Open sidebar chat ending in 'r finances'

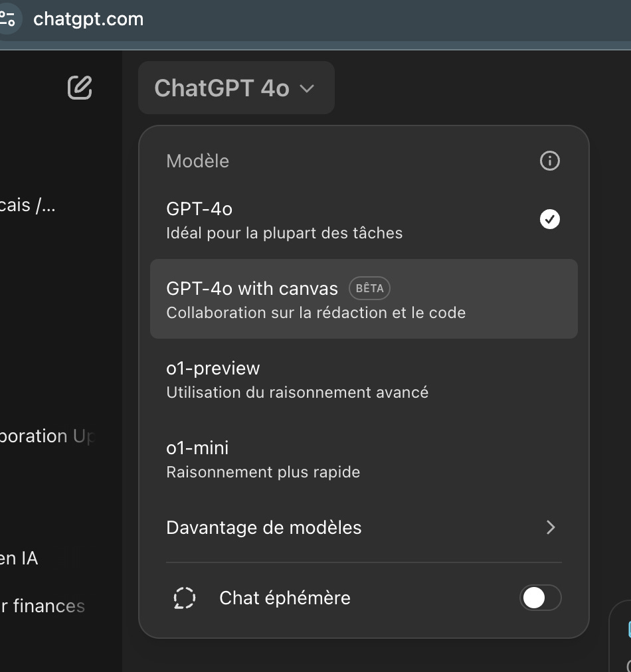(43, 606)
